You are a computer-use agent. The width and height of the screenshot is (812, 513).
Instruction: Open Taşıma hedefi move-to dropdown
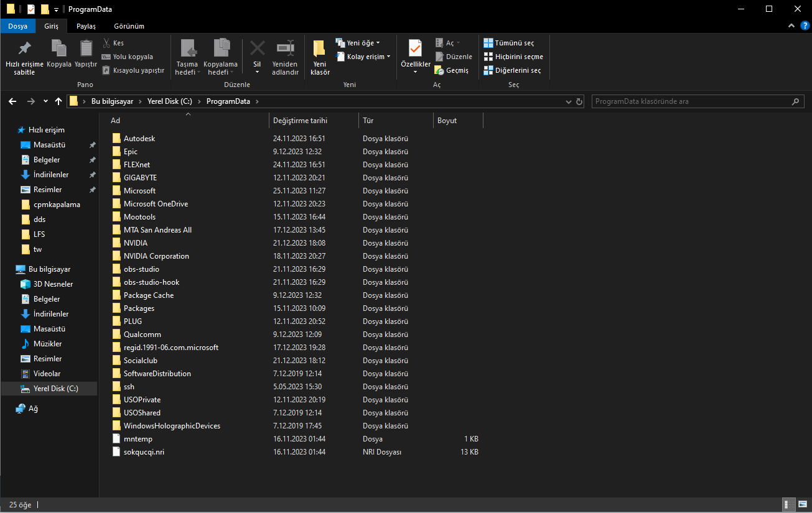(187, 57)
